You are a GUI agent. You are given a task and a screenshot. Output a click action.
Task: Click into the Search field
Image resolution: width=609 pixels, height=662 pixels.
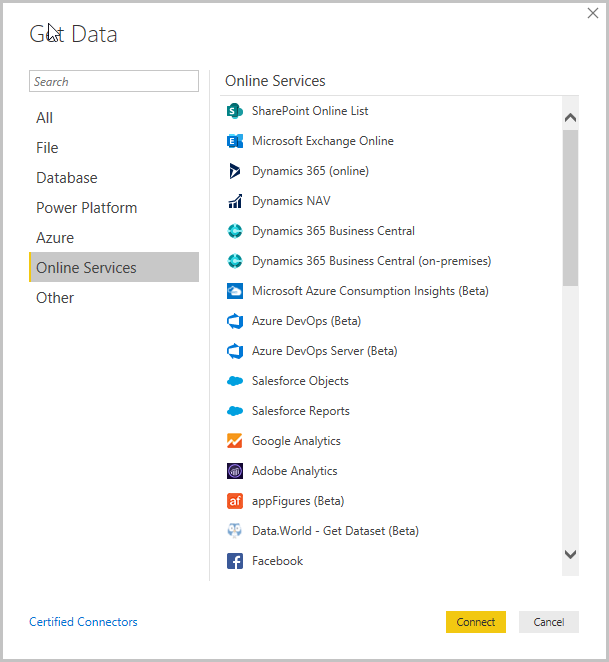click(114, 82)
